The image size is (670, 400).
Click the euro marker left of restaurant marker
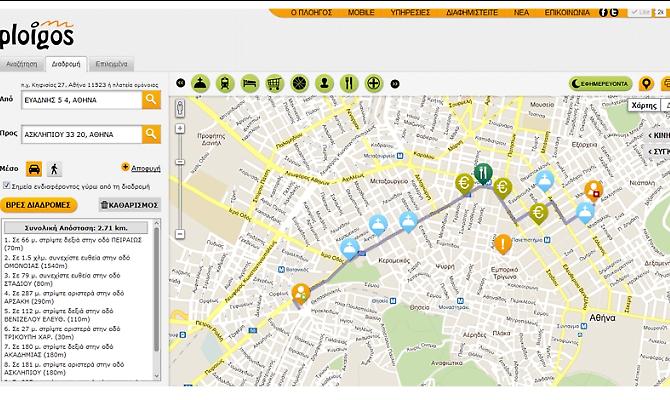(464, 184)
